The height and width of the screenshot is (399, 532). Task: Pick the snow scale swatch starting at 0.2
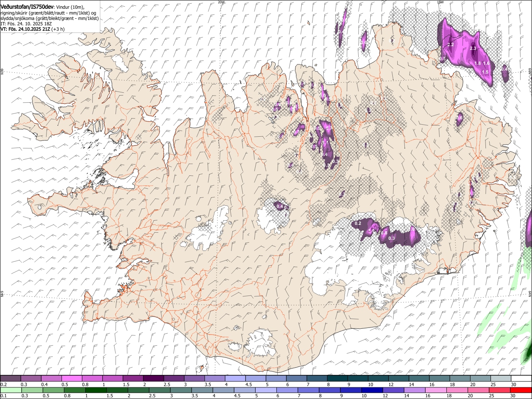(x=10, y=379)
